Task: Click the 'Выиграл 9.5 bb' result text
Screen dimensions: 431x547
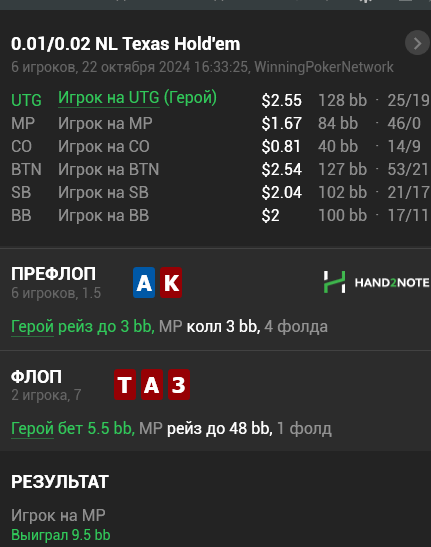Action: 61,535
